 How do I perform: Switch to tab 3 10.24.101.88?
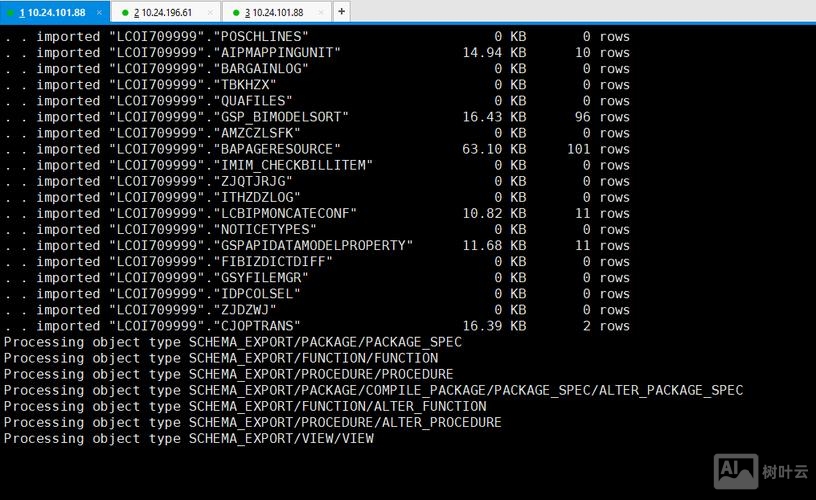(275, 13)
